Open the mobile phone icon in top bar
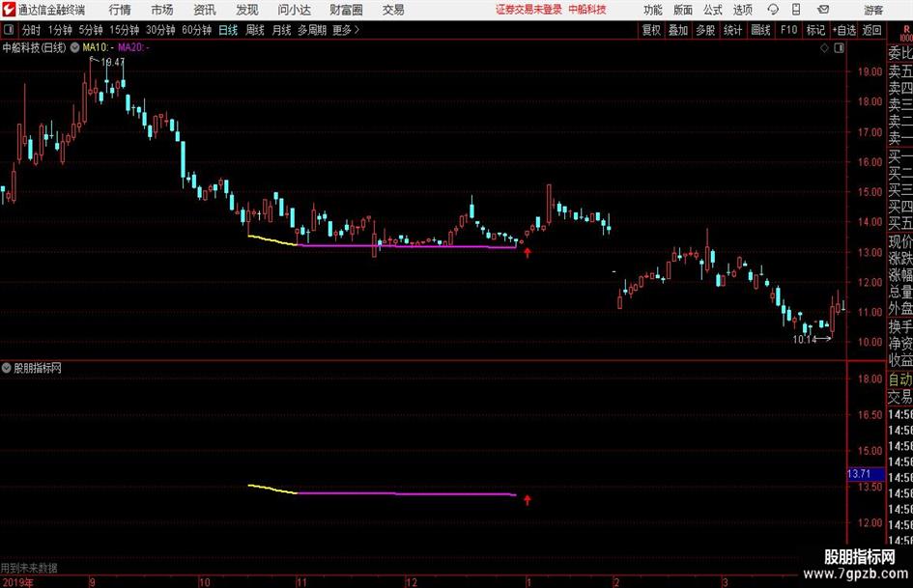The height and width of the screenshot is (588, 913). tap(796, 10)
